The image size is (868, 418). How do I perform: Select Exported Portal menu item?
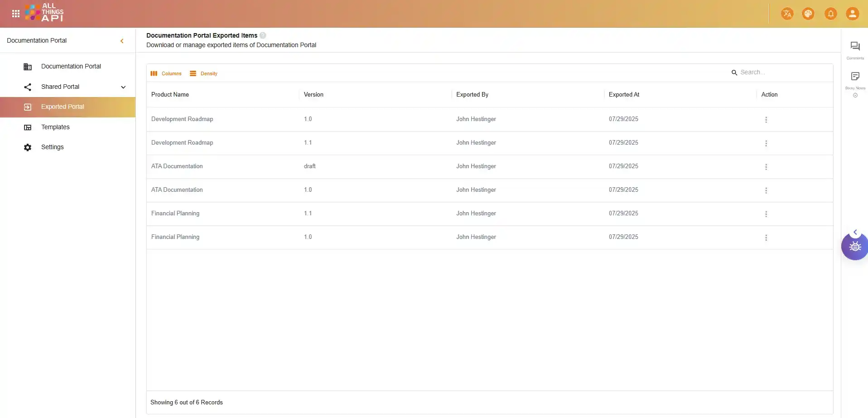63,107
